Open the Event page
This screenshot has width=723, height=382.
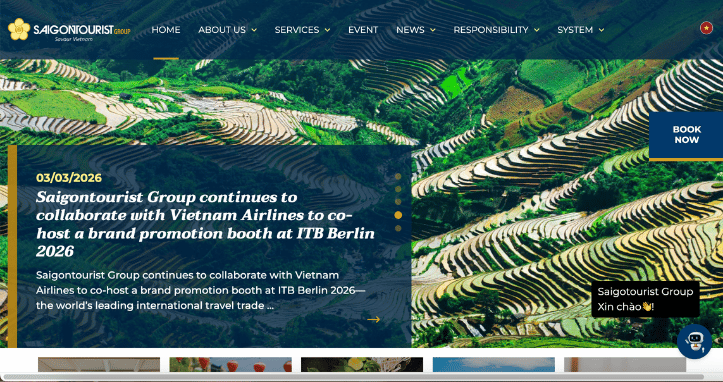(363, 30)
